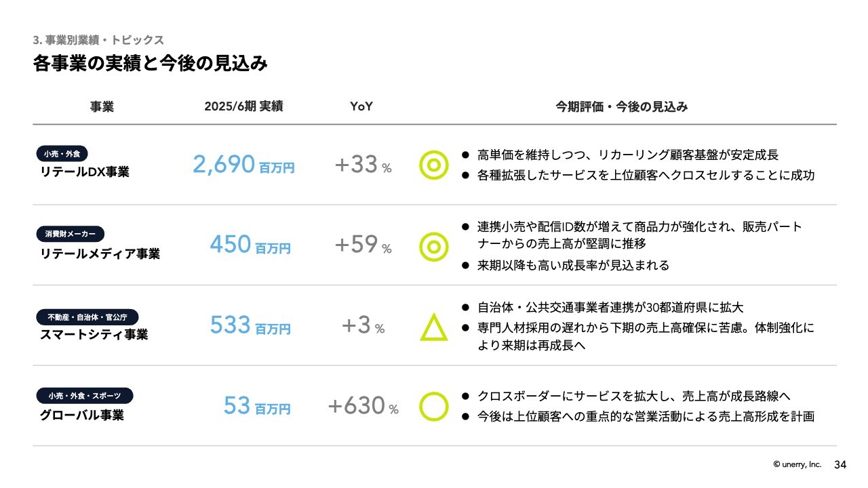Click the 2025/6期 実績 column header
868x488 pixels.
tap(243, 106)
